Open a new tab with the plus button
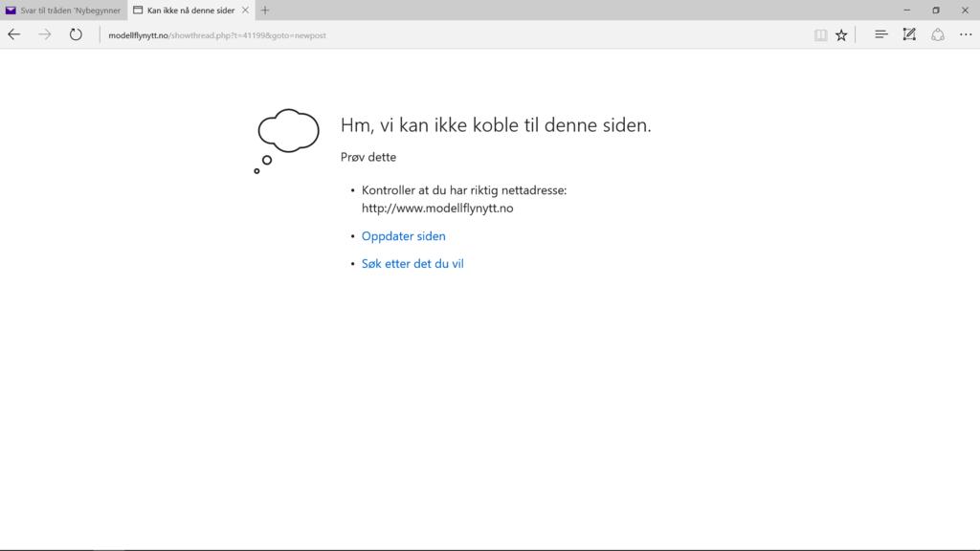The height and width of the screenshot is (551, 980). tap(265, 11)
